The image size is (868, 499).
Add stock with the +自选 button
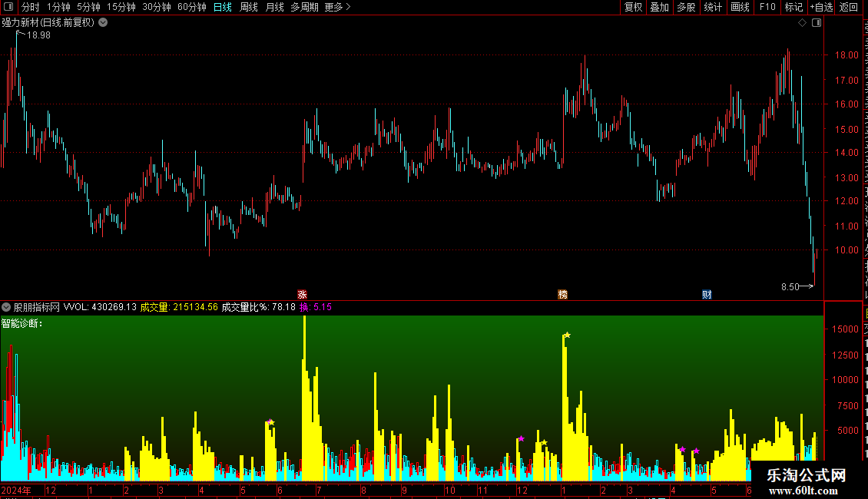click(821, 7)
